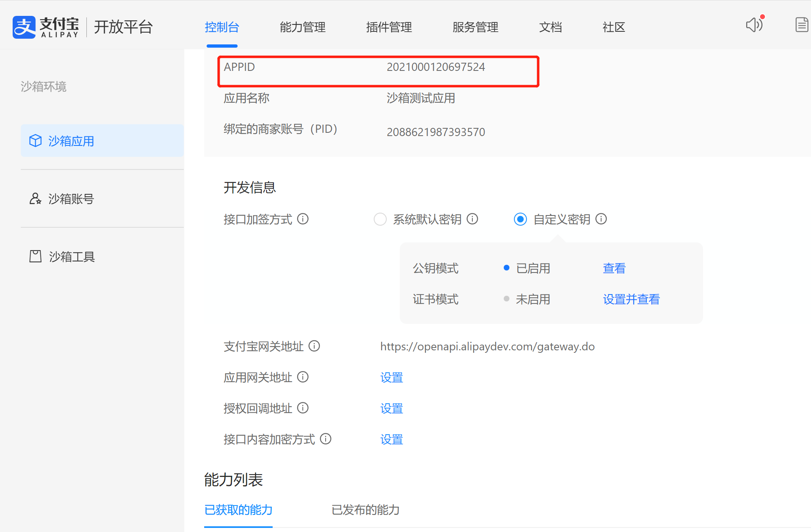
Task: Open the notification speaker icon
Action: pos(754,25)
